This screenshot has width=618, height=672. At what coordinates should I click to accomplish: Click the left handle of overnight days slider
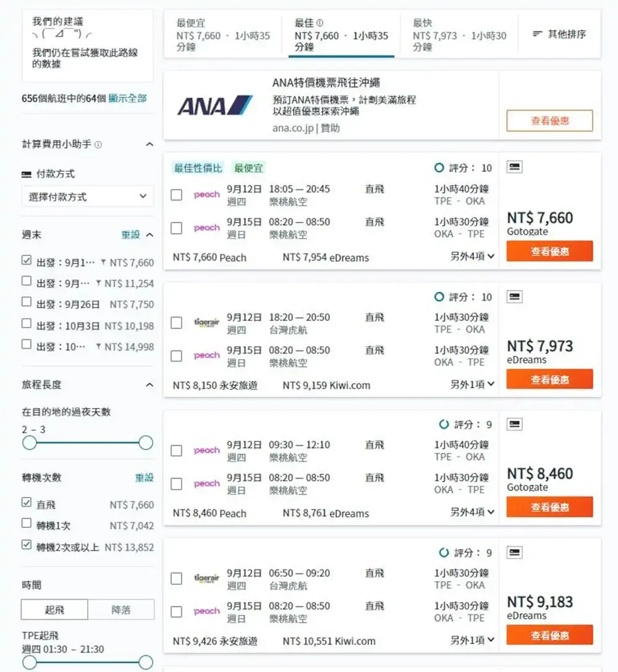[30, 443]
